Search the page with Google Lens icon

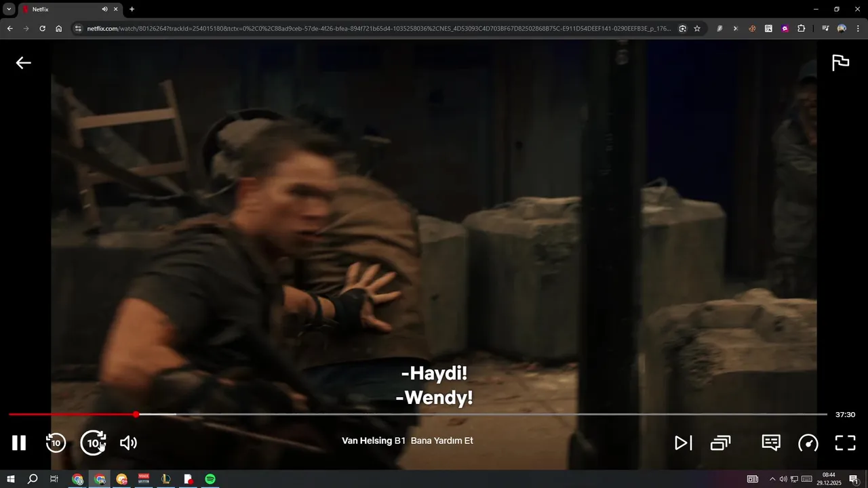tap(682, 28)
